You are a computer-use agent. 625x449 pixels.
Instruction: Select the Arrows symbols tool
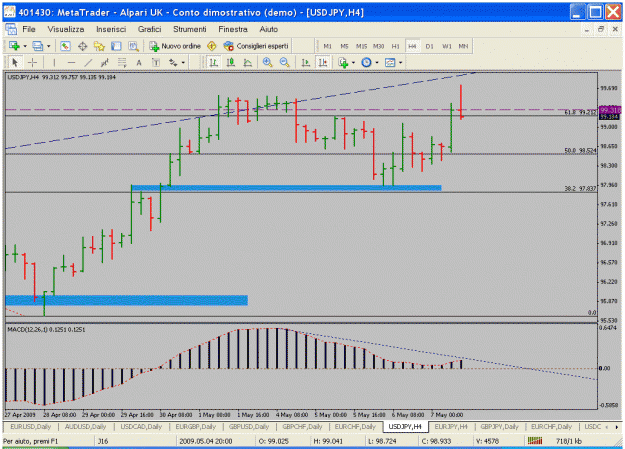(173, 63)
